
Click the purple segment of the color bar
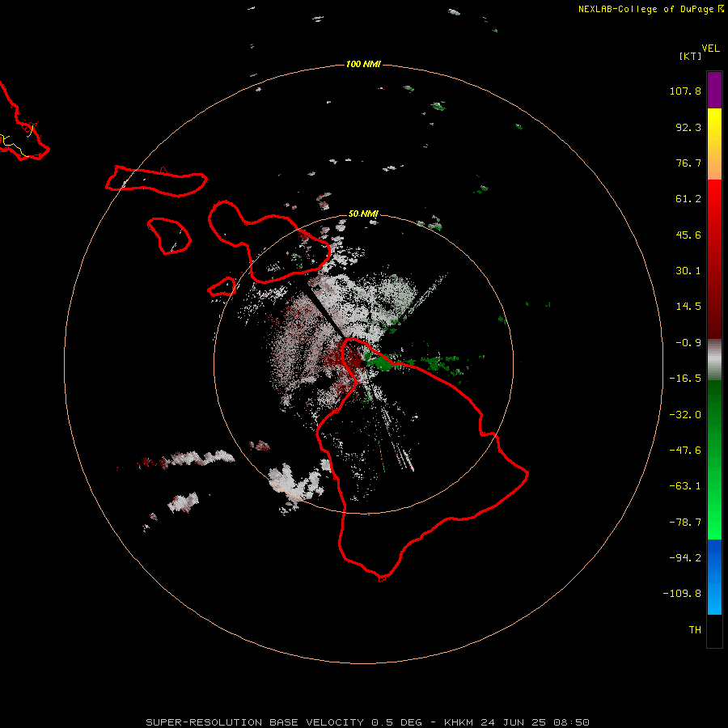[x=714, y=90]
